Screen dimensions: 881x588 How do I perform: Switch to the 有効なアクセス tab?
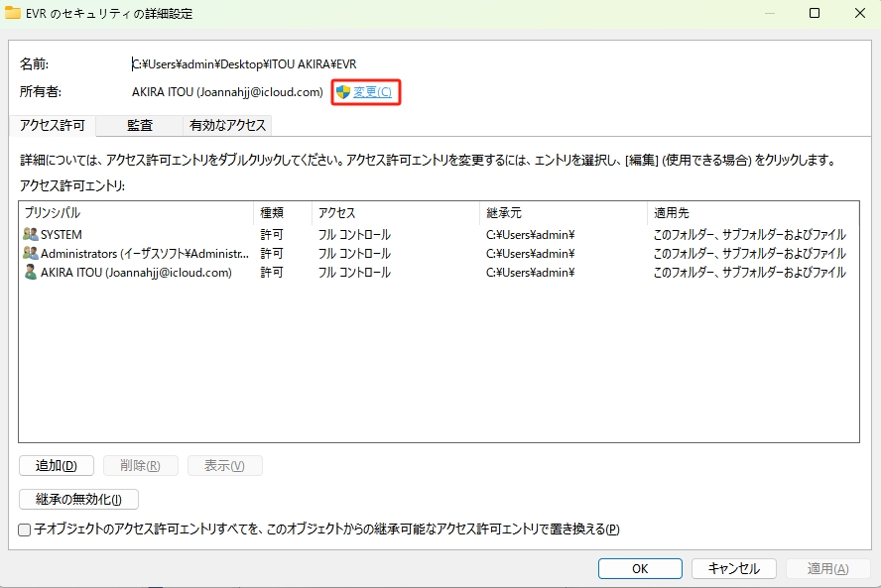[227, 126]
